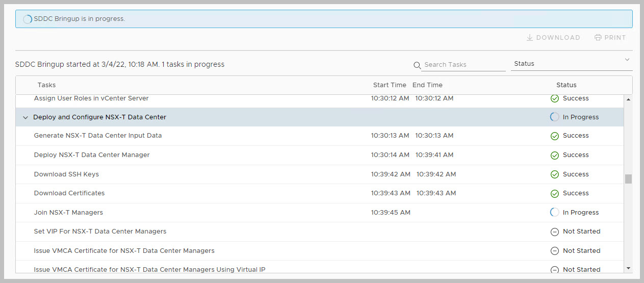The width and height of the screenshot is (644, 283).
Task: Click the vertical scrollbar thumb
Action: [x=628, y=179]
